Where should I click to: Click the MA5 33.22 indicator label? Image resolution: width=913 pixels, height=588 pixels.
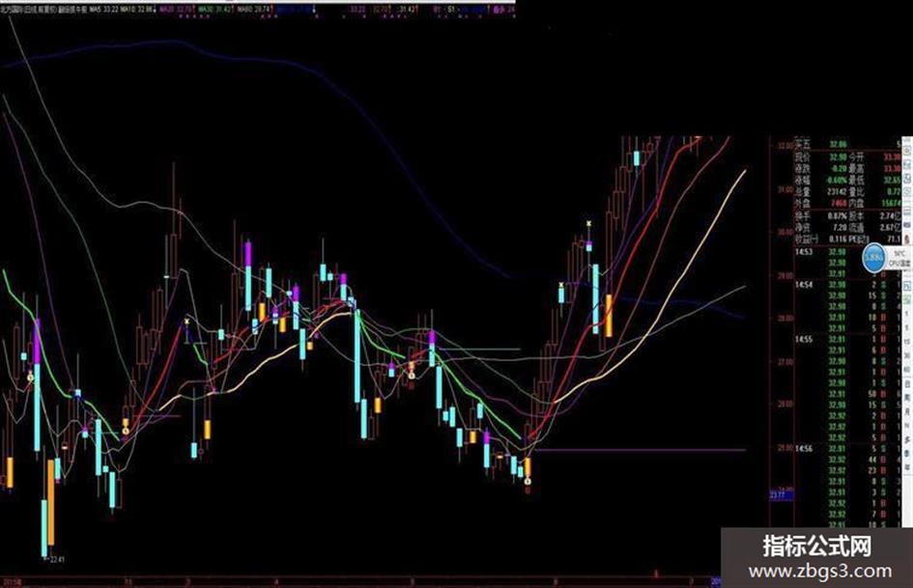[103, 10]
